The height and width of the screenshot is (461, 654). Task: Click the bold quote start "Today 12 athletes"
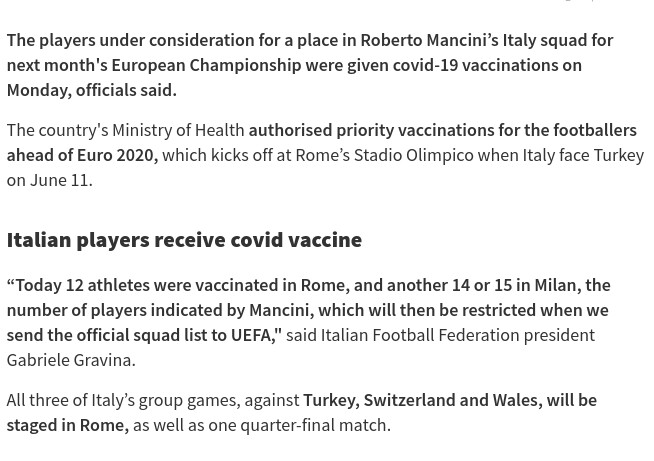[x=82, y=285]
